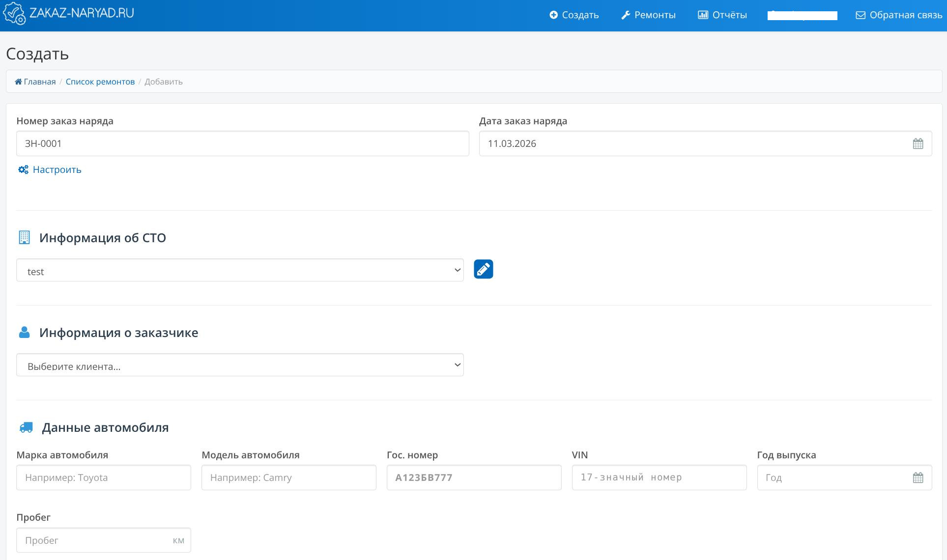Click the building icon near Информация об СТО
947x560 pixels.
click(x=24, y=238)
